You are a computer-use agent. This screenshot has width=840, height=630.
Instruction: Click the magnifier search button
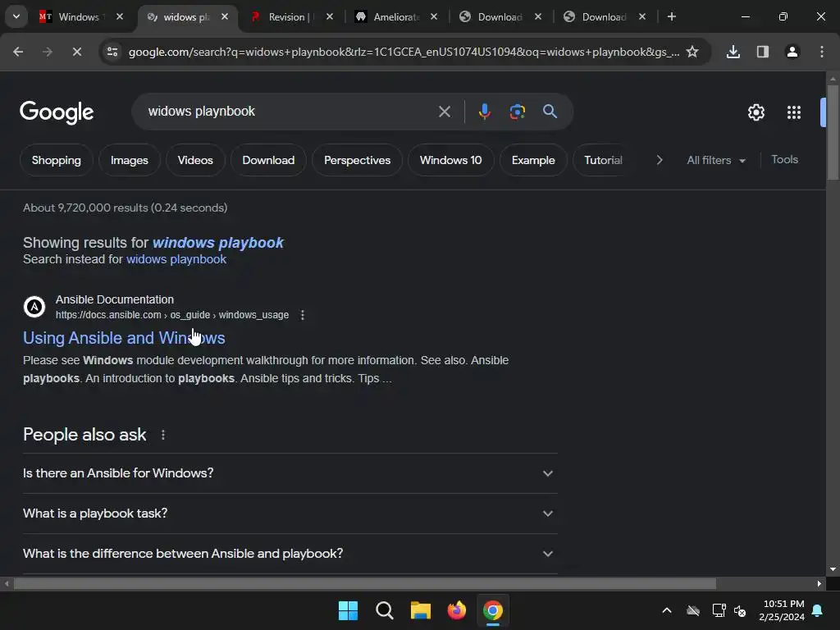[x=550, y=112]
